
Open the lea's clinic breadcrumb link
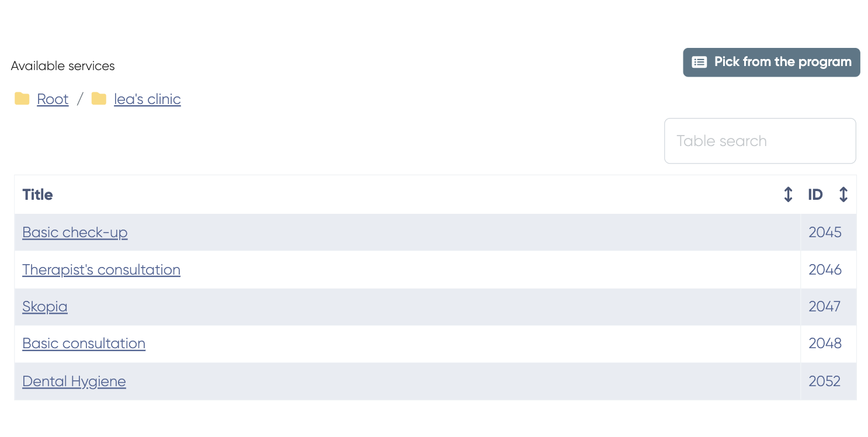pyautogui.click(x=147, y=99)
